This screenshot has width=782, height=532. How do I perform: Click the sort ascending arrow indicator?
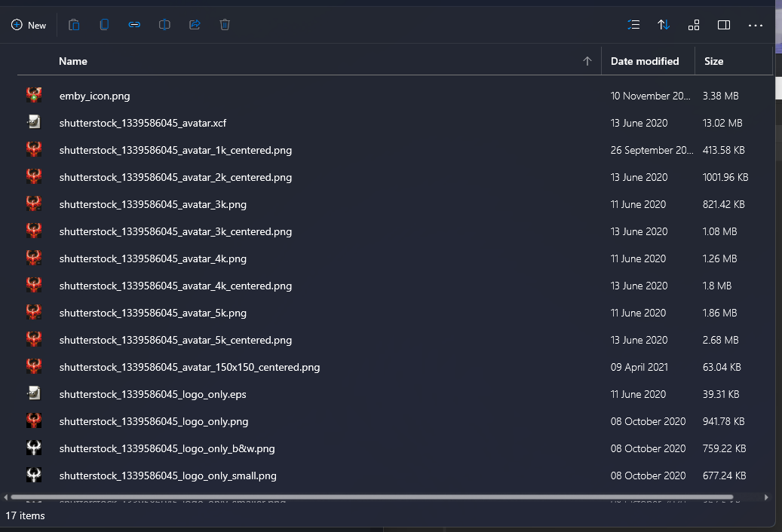click(x=587, y=61)
